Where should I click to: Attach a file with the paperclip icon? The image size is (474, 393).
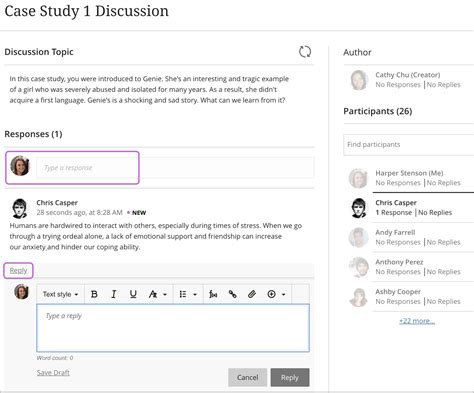252,294
